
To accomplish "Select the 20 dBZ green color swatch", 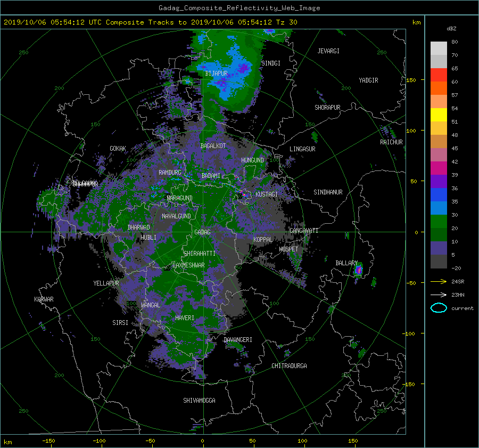I will (x=439, y=234).
